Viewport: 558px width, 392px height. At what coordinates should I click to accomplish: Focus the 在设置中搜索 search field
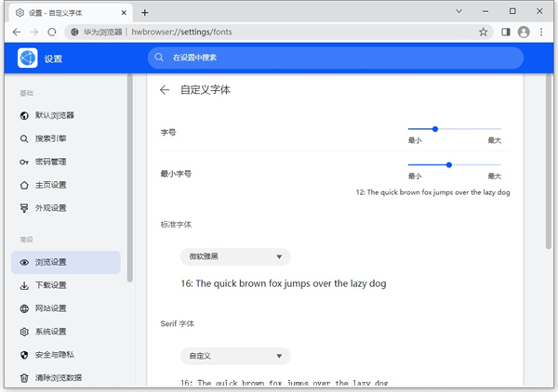point(336,58)
